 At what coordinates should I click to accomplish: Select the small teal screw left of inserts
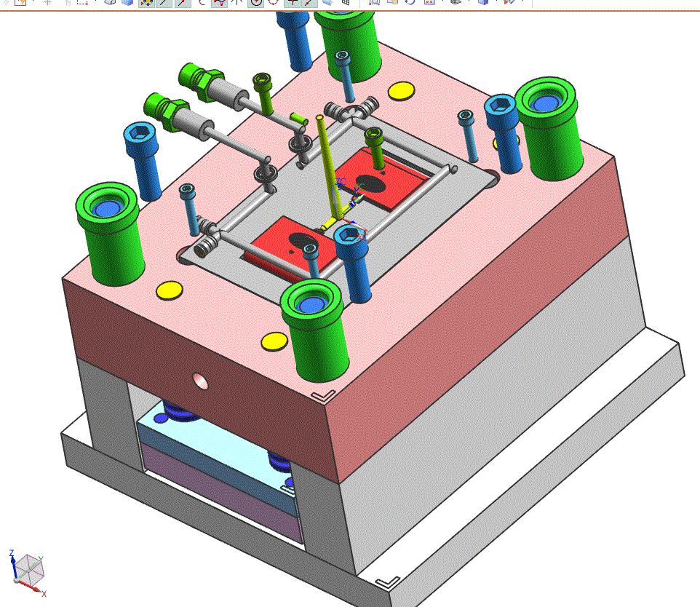(189, 209)
